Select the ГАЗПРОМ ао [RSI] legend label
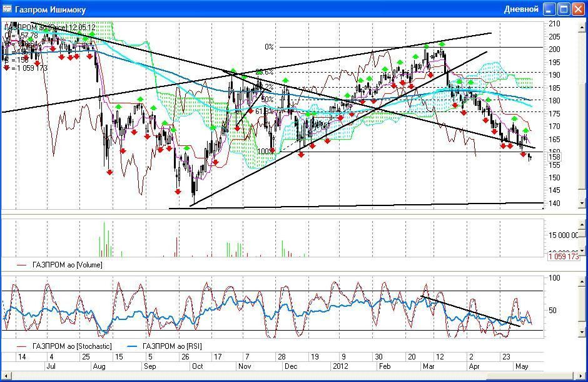The height and width of the screenshot is (382, 588). tap(172, 346)
